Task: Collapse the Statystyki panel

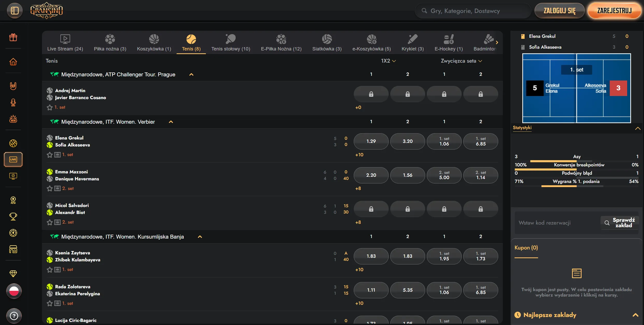Action: click(638, 128)
